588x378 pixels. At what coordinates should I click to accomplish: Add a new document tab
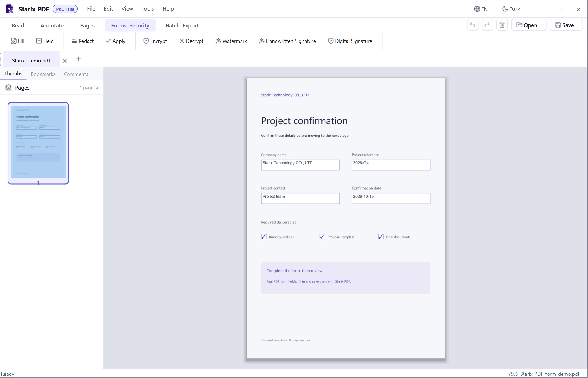[78, 59]
